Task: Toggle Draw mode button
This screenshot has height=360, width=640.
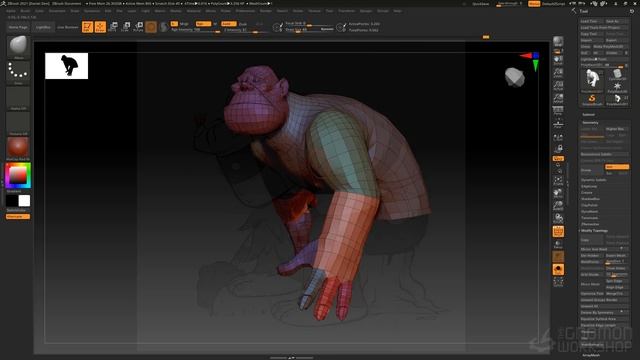Action: click(x=100, y=27)
